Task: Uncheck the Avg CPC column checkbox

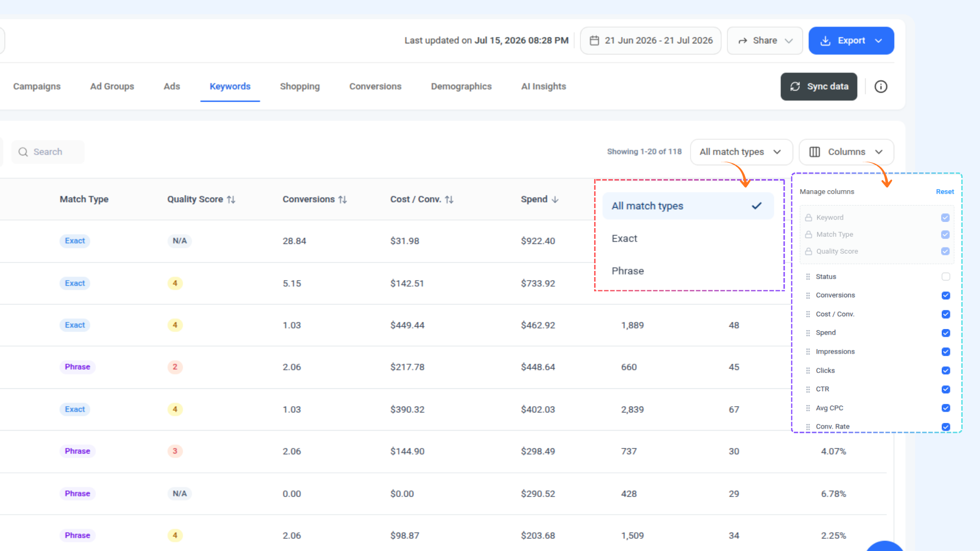Action: [946, 408]
